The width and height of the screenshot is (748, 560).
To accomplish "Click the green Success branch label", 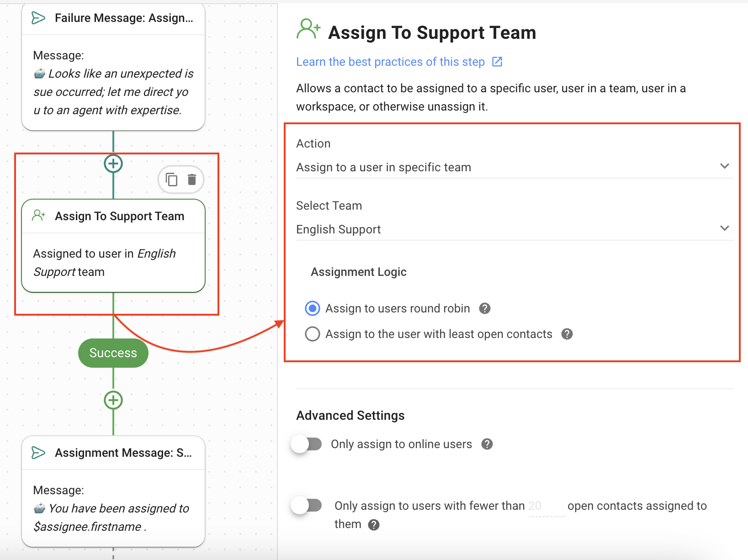I will coord(113,353).
